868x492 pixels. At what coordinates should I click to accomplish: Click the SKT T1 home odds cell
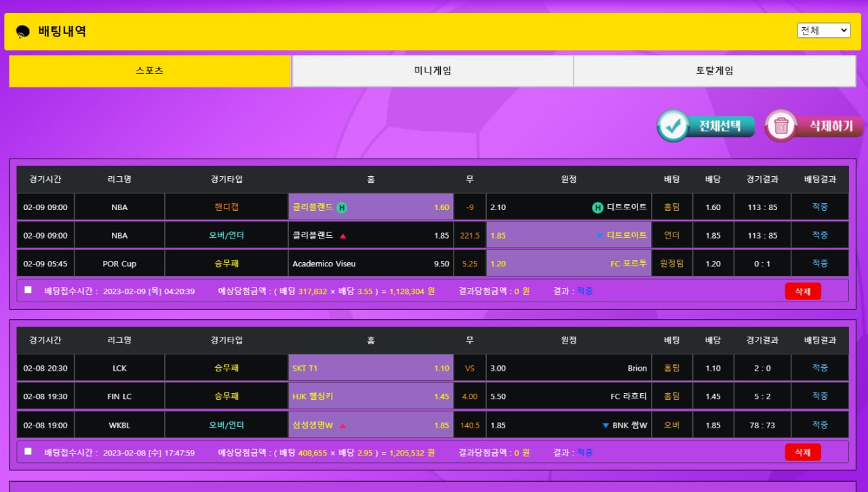click(x=370, y=369)
